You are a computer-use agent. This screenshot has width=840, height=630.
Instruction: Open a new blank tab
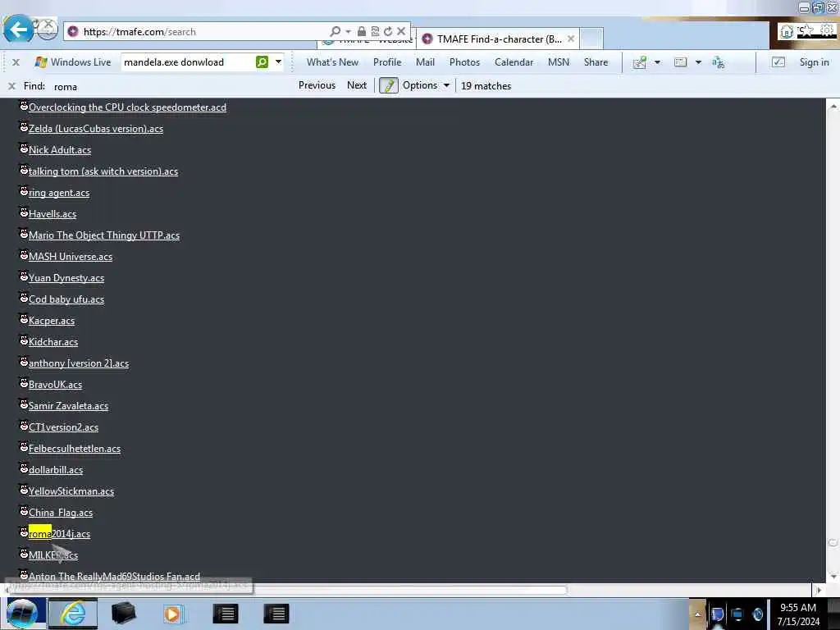pyautogui.click(x=591, y=39)
